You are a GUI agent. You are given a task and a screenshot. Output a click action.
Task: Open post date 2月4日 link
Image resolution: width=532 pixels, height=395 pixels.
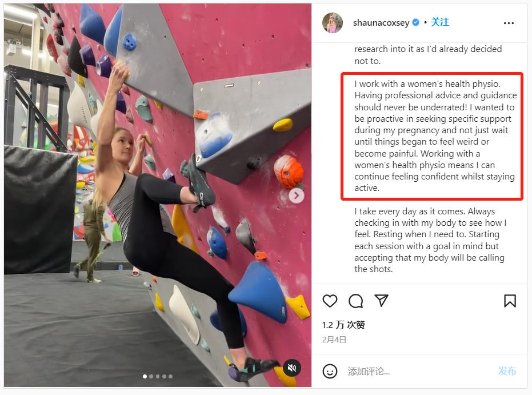[334, 340]
